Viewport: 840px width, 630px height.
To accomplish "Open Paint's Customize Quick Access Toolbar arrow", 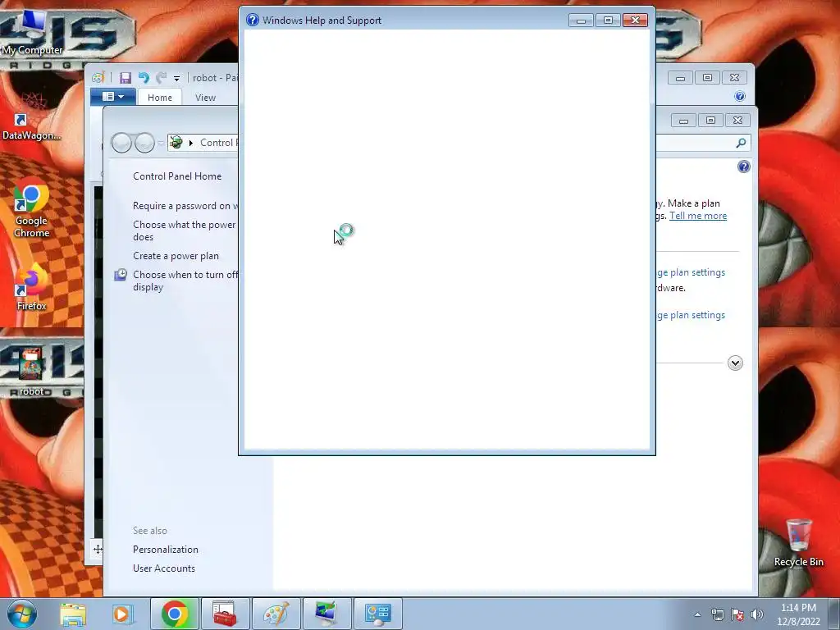I will 176,79.
